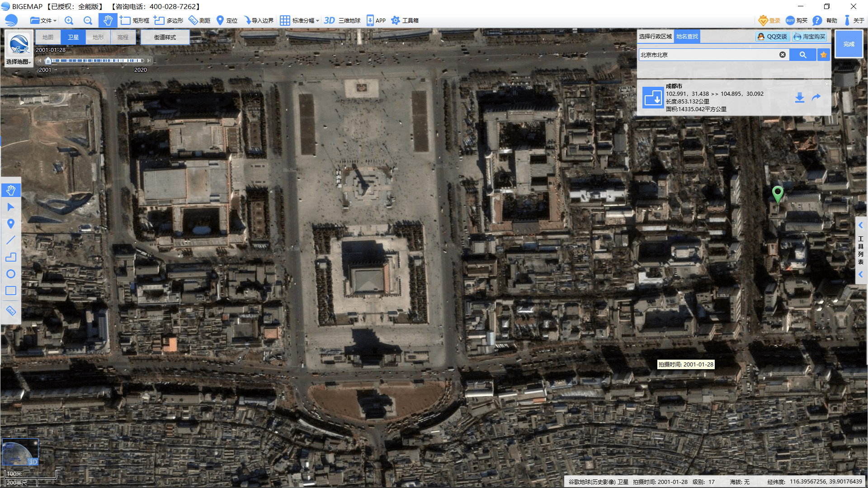
Task: Click the time slider handle at 2001
Action: pyautogui.click(x=48, y=61)
